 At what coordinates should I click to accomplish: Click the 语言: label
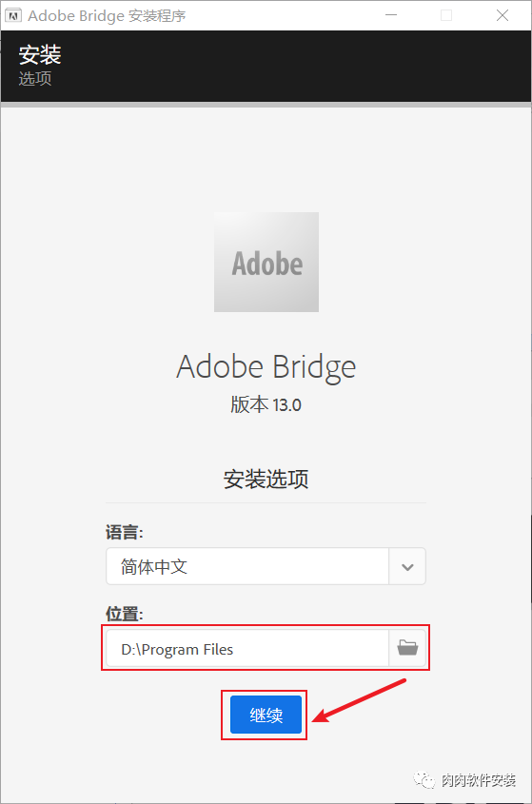pyautogui.click(x=124, y=532)
